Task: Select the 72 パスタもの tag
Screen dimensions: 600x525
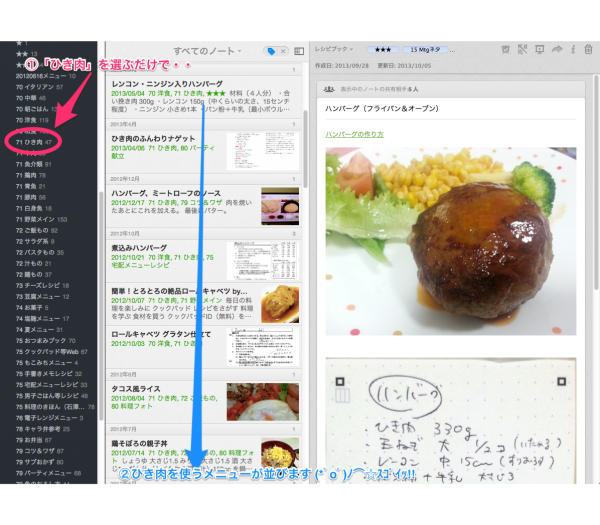Action: coord(40,253)
